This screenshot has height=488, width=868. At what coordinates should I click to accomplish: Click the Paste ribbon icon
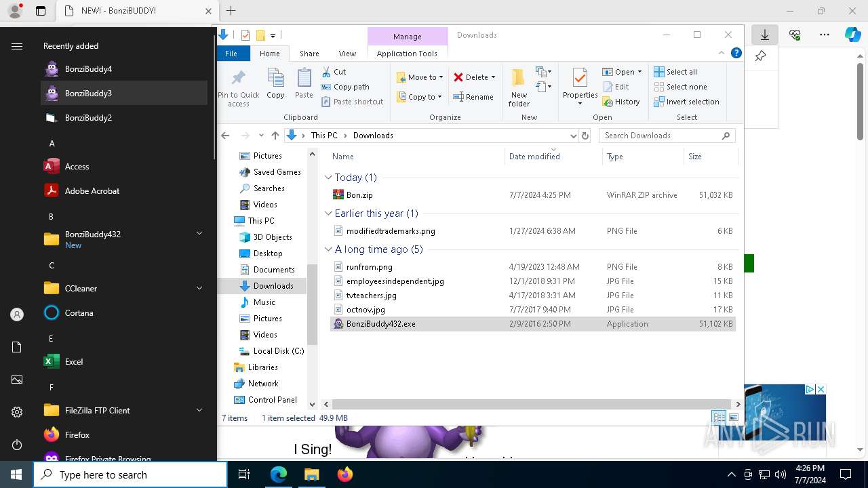tap(304, 78)
